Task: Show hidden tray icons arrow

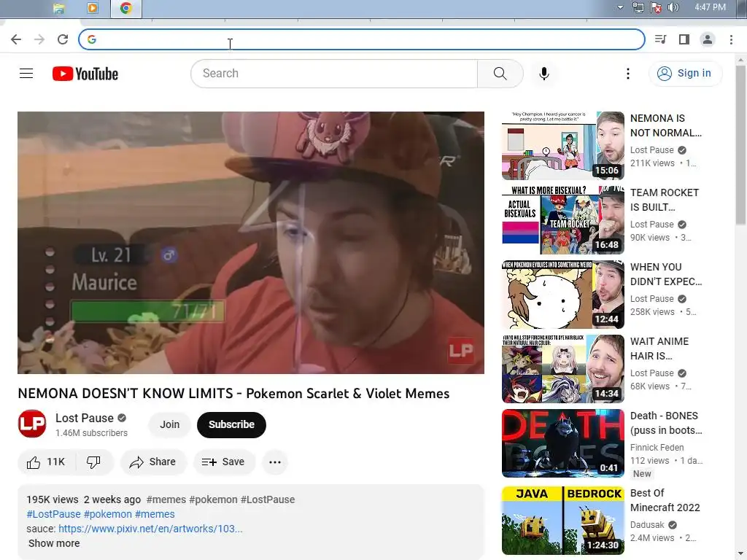Action: click(x=620, y=7)
